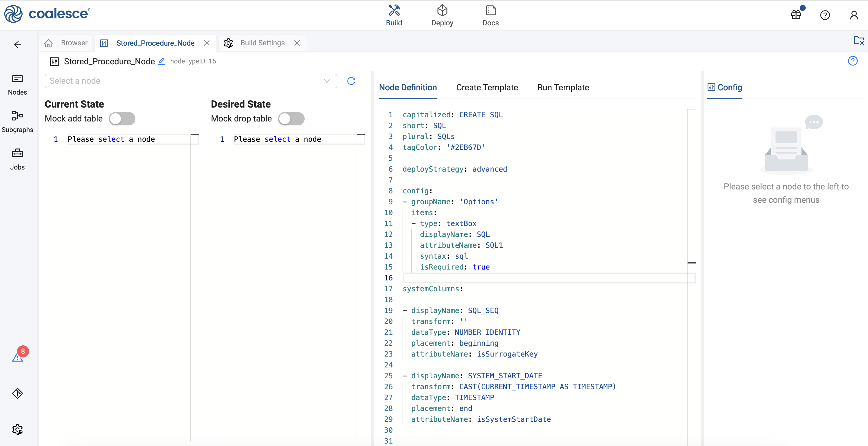Click 'short: SQL' on line 2

click(424, 126)
